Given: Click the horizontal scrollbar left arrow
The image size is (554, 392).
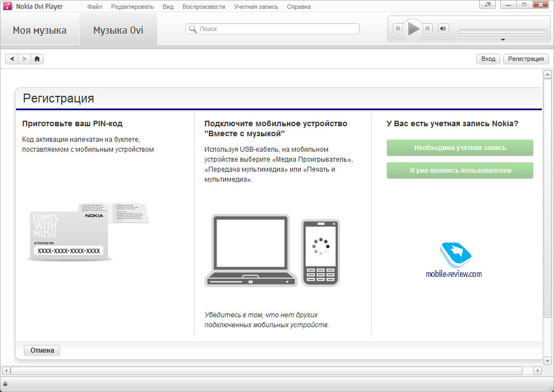Looking at the screenshot, I should 6,370.
